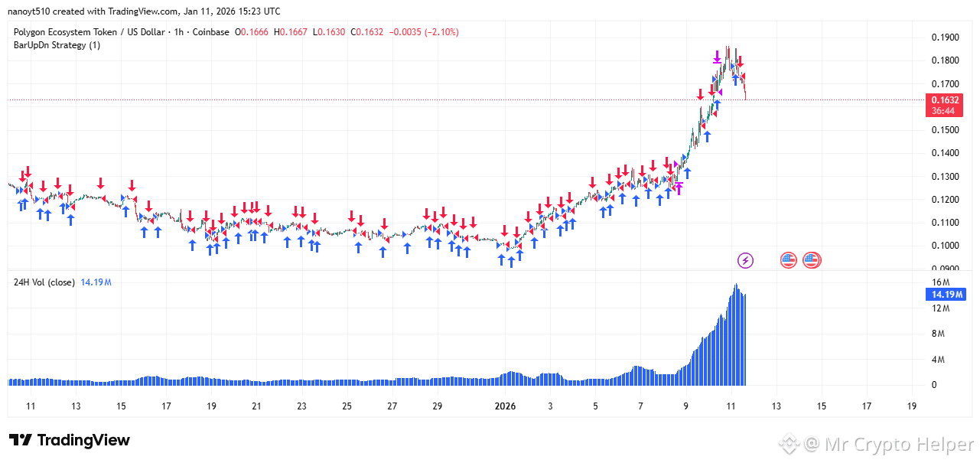
Task: Click the low value L0.1630
Action: click(x=330, y=32)
